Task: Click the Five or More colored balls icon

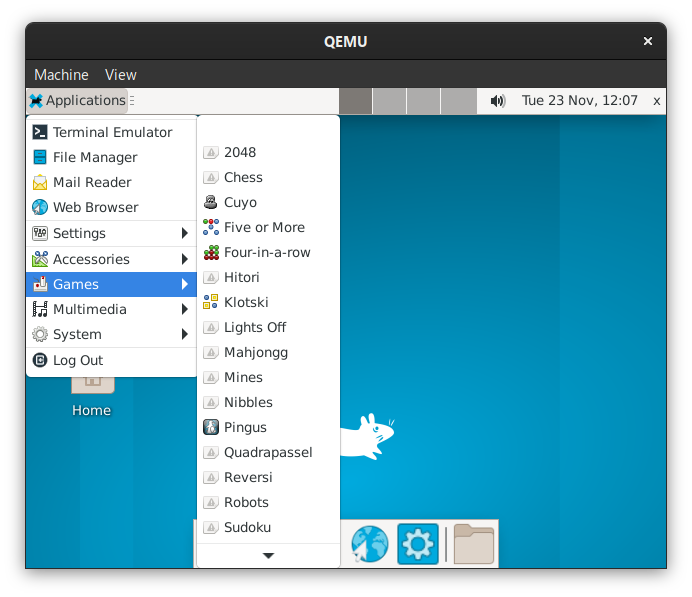Action: click(211, 227)
